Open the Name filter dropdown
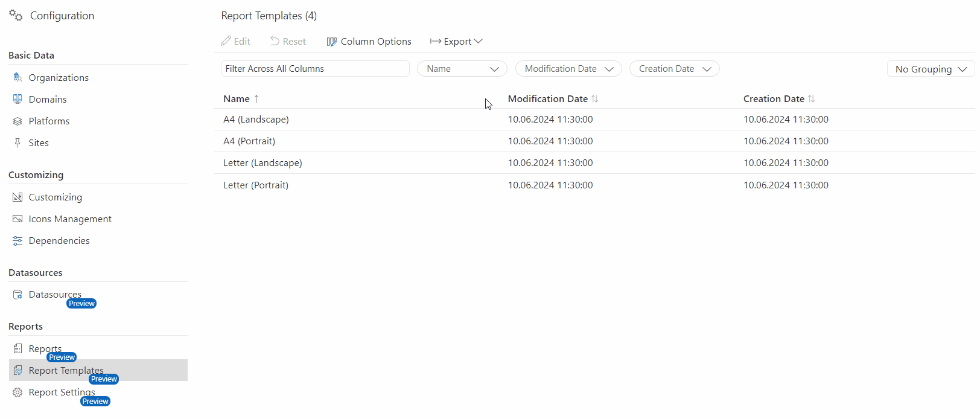Screen dimensions: 980x419 [462, 69]
